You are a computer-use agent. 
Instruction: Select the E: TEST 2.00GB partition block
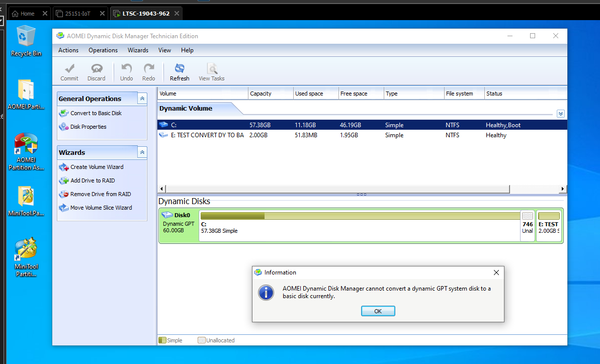click(549, 226)
